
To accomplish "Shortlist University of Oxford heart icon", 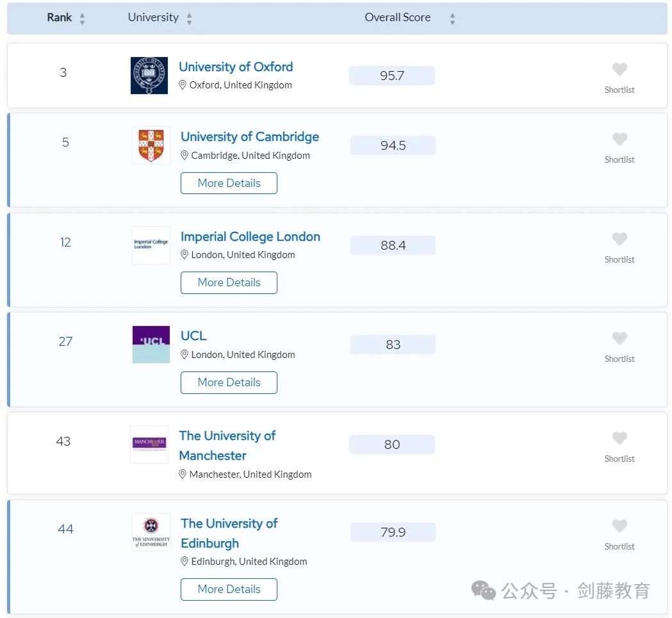I will point(619,69).
